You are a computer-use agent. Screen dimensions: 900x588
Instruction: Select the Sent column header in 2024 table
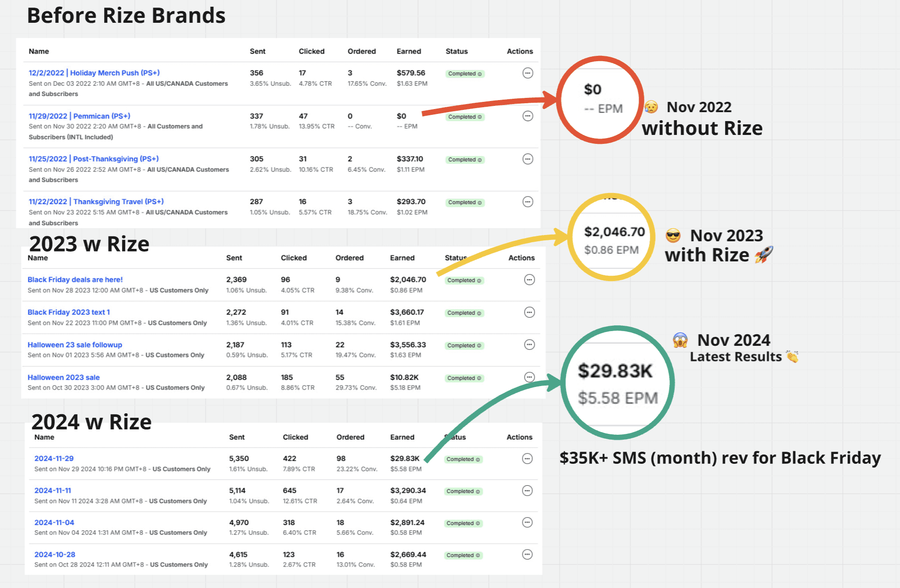click(237, 437)
